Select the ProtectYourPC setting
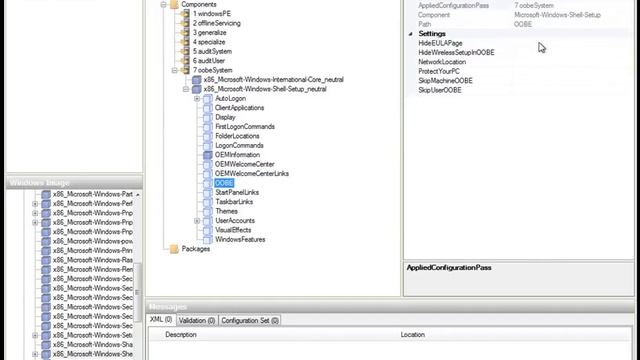 (439, 71)
